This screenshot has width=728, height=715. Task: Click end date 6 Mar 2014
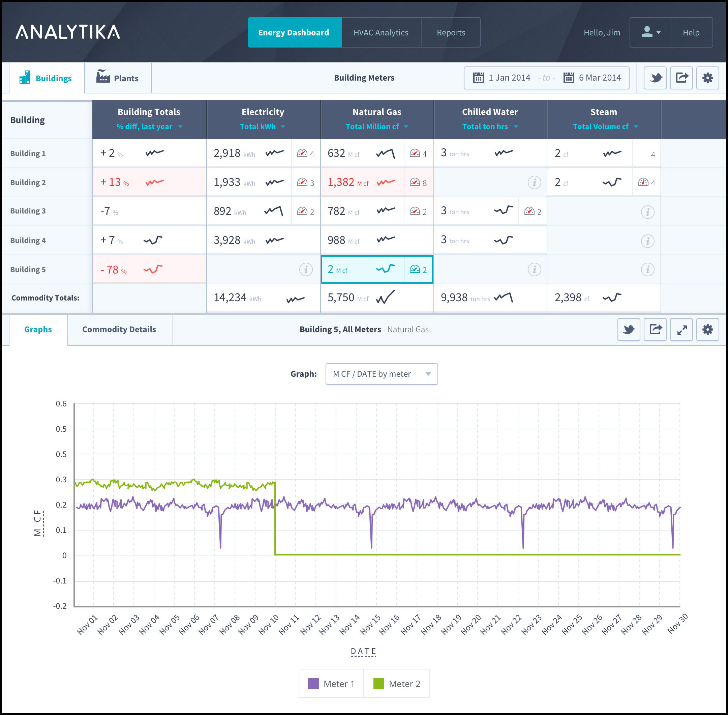[x=600, y=78]
